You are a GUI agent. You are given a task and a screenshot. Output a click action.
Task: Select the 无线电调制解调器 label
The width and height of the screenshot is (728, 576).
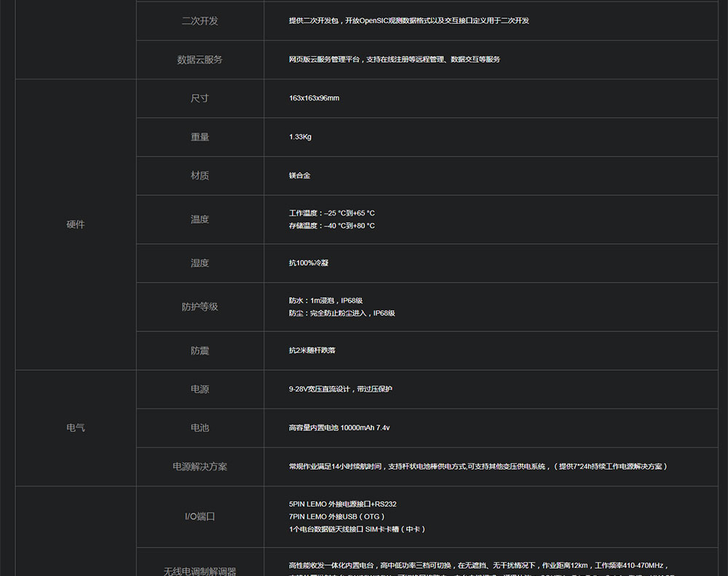pyautogui.click(x=199, y=571)
